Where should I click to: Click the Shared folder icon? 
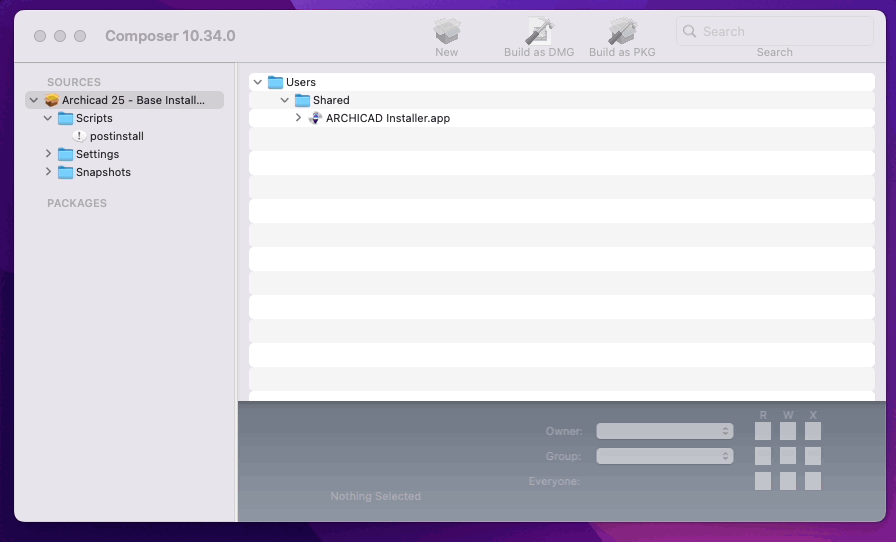302,100
